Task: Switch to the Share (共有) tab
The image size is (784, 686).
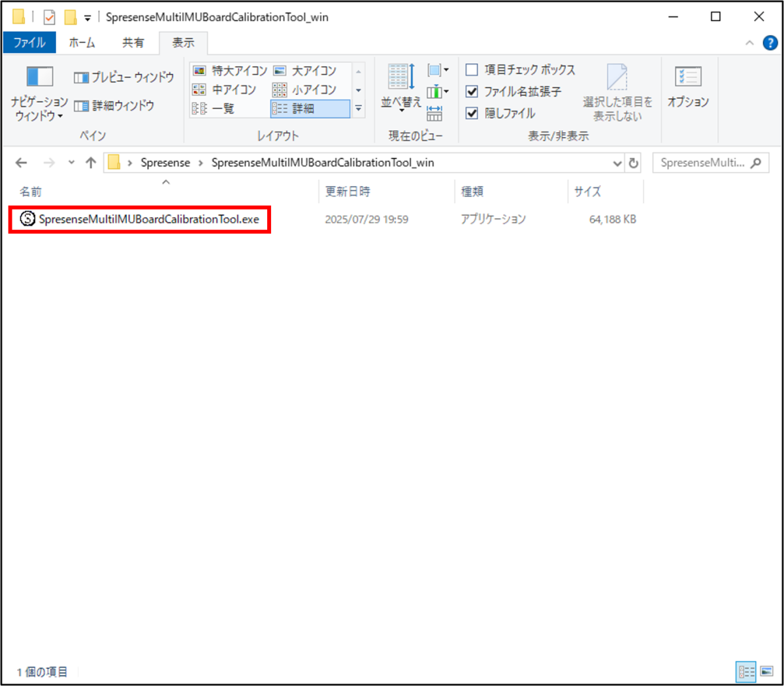Action: 133,42
